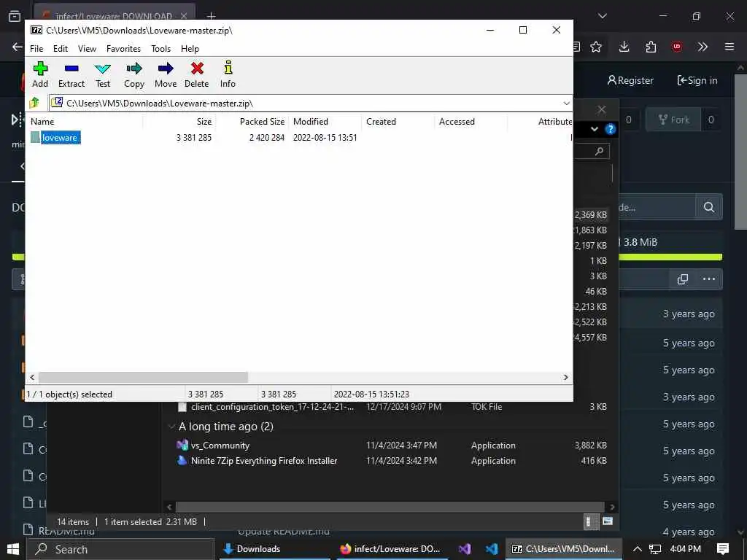Select the Copy toolbar icon
Viewport: 747px width, 560px height.
coord(134,75)
